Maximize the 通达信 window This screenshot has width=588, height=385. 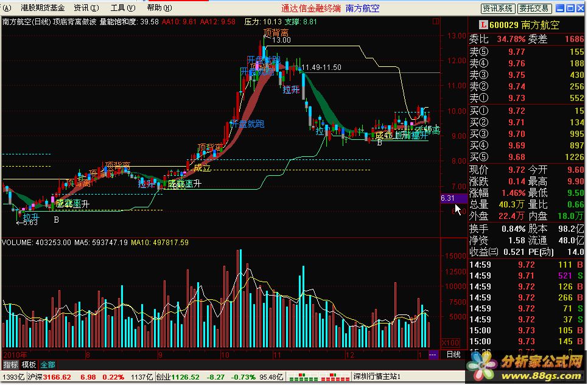coord(570,9)
